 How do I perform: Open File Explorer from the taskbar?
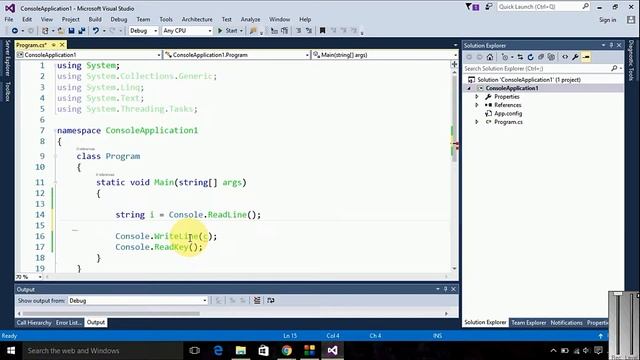241,351
